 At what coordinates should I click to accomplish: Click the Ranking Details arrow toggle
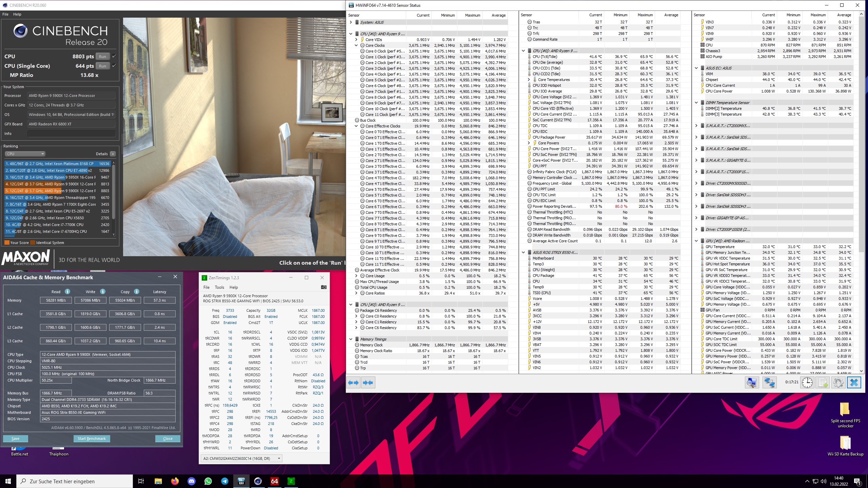pyautogui.click(x=113, y=154)
